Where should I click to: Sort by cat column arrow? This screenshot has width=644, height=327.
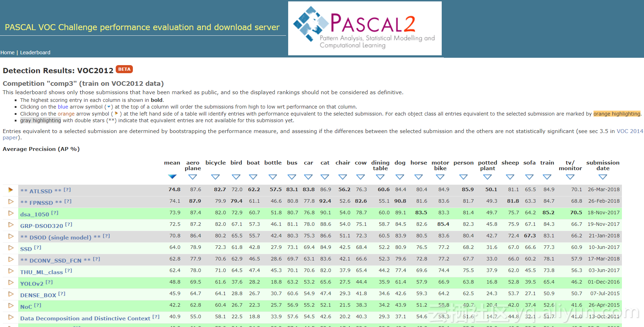(325, 177)
